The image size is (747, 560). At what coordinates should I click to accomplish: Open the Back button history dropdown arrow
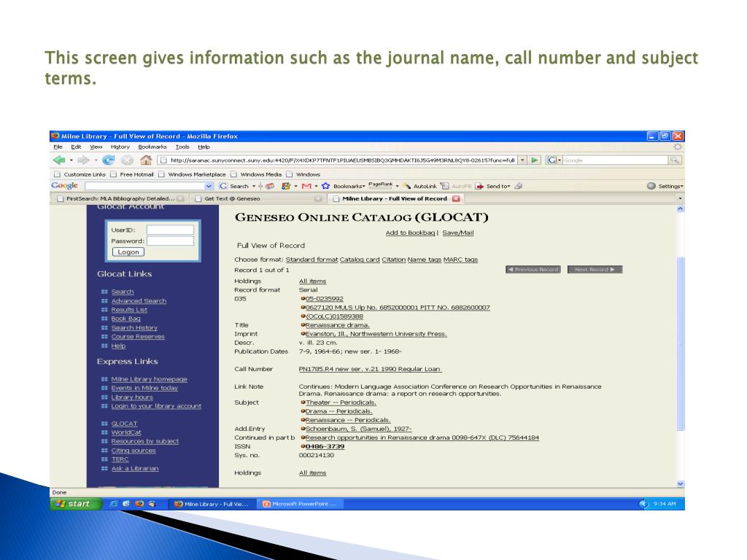point(71,160)
